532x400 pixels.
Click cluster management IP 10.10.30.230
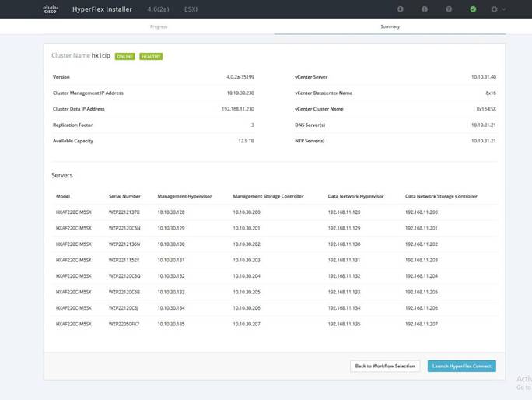(x=240, y=93)
